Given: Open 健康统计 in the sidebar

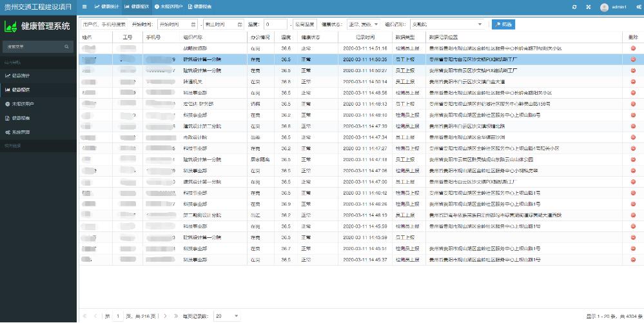Looking at the screenshot, I should (38, 75).
